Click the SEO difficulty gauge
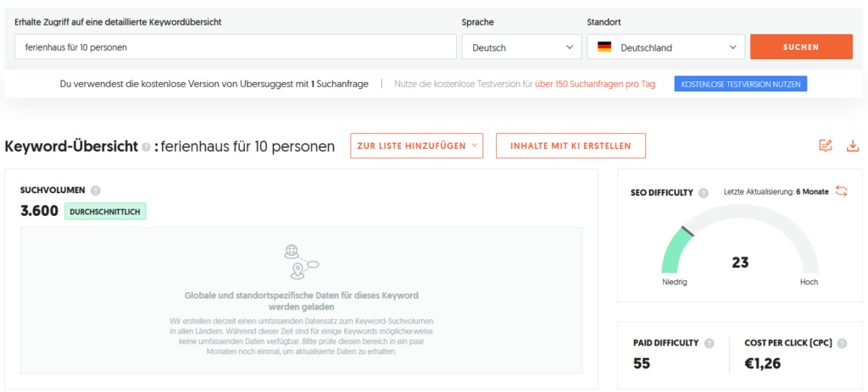Image resolution: width=868 pixels, height=392 pixels. click(x=739, y=240)
